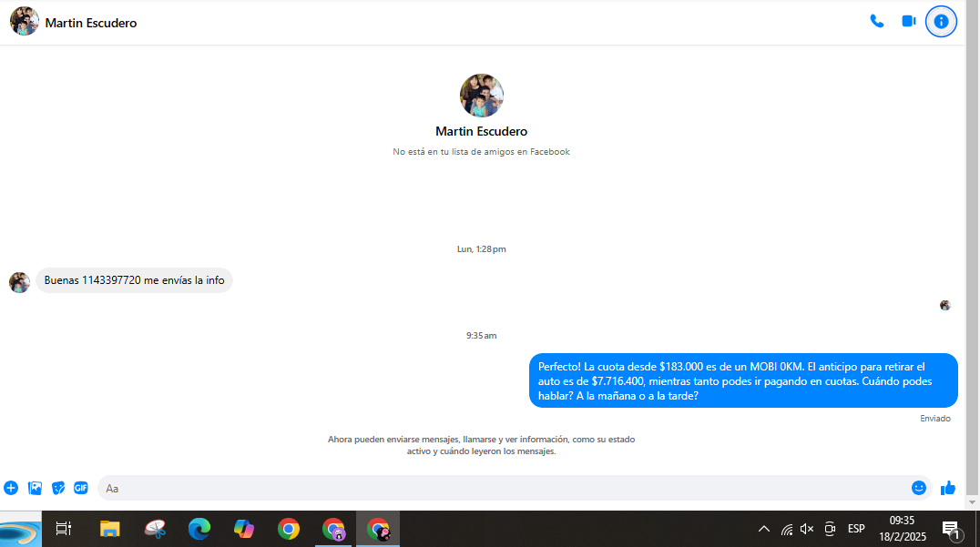Viewport: 980px width, 547px height.
Task: Toggle the conversation information panel
Action: [941, 21]
